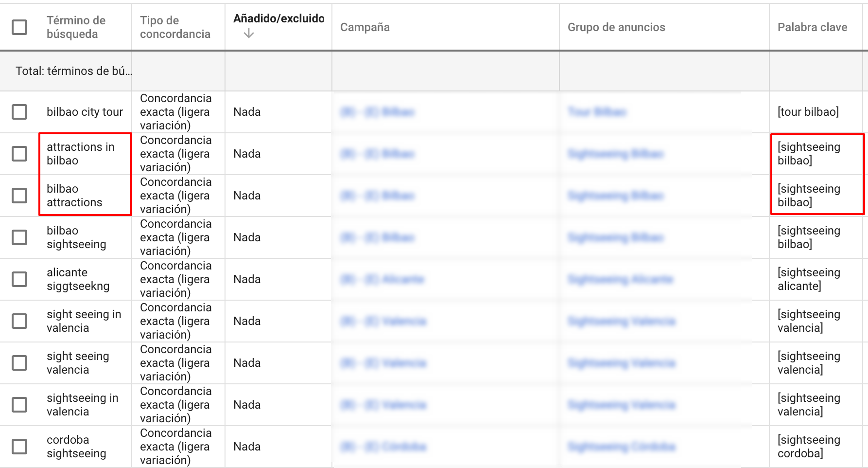Select the 'alicante siggtseekng' row checkbox

19,279
